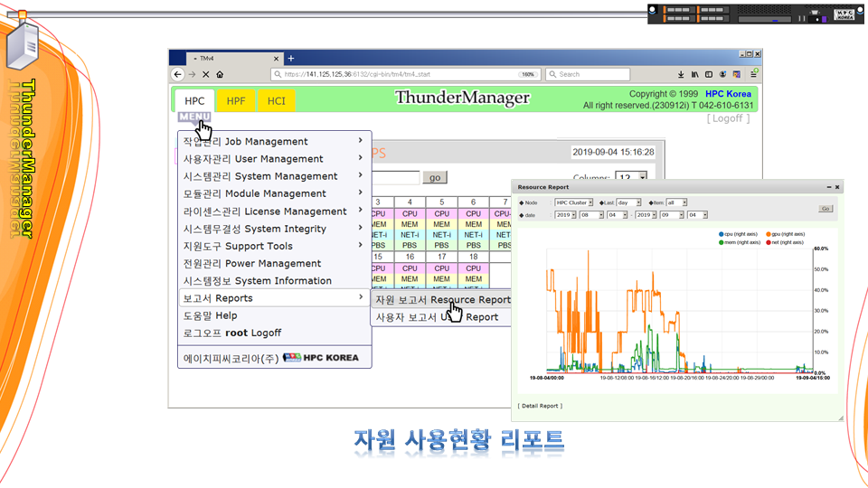Open the Reports menu item
Screen dimensions: 868x488
point(274,298)
